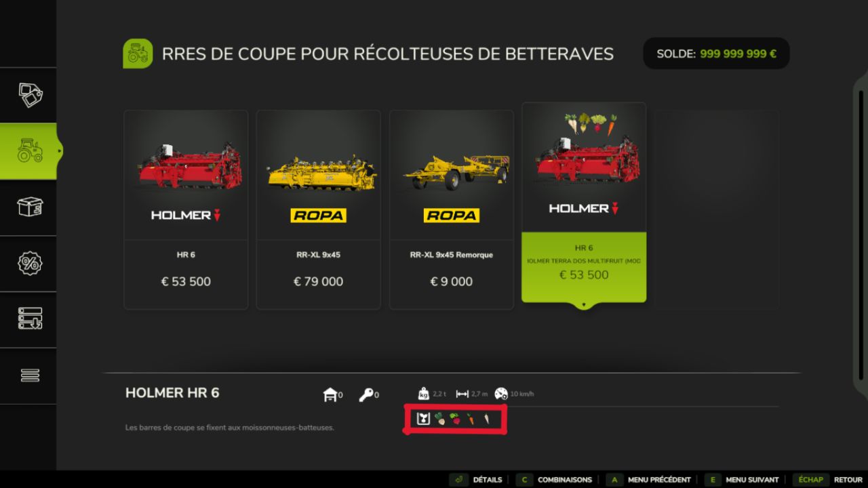This screenshot has height=488, width=868.
Task: Select the Ropa RR-XL 9x45 header card
Action: pos(318,209)
